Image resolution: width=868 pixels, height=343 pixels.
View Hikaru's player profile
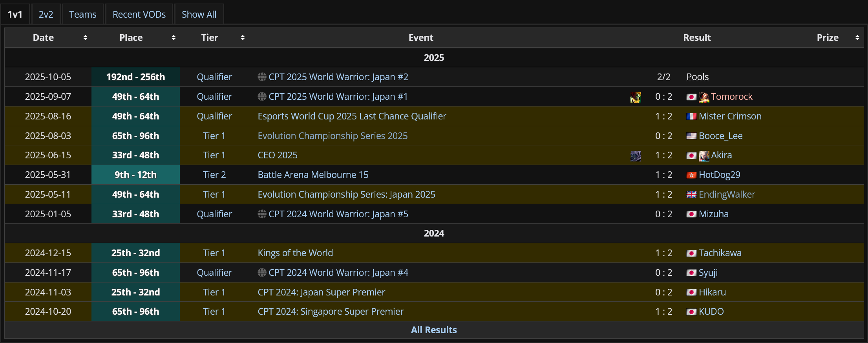tap(713, 292)
